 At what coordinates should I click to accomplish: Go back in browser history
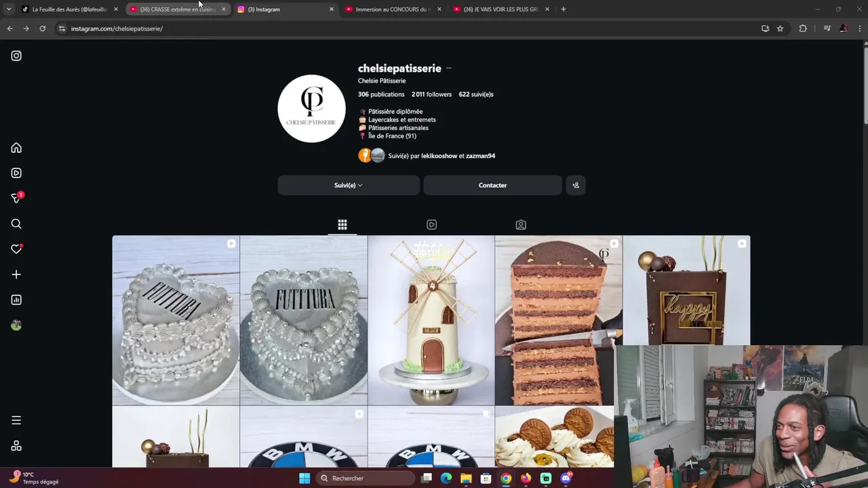pyautogui.click(x=9, y=28)
